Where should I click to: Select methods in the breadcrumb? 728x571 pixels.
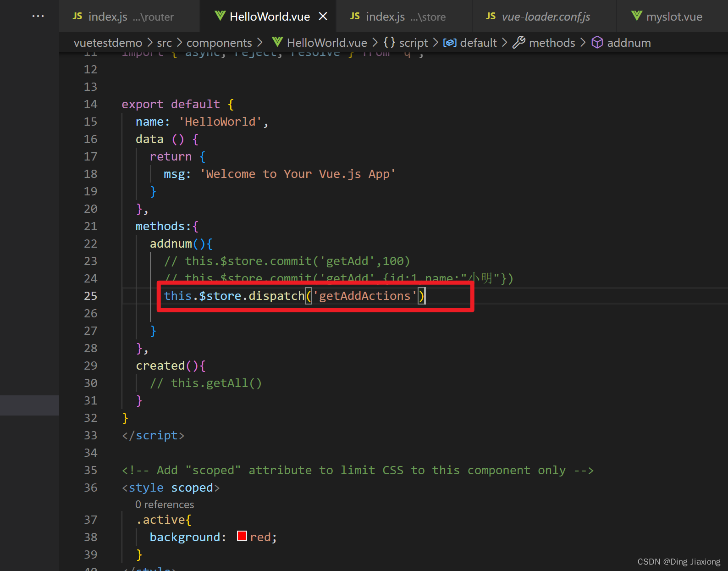552,43
